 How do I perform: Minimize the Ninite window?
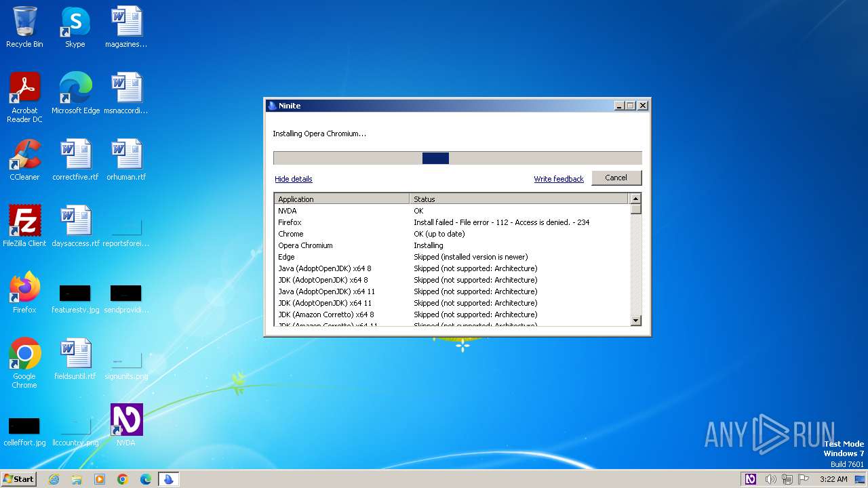[x=618, y=106]
